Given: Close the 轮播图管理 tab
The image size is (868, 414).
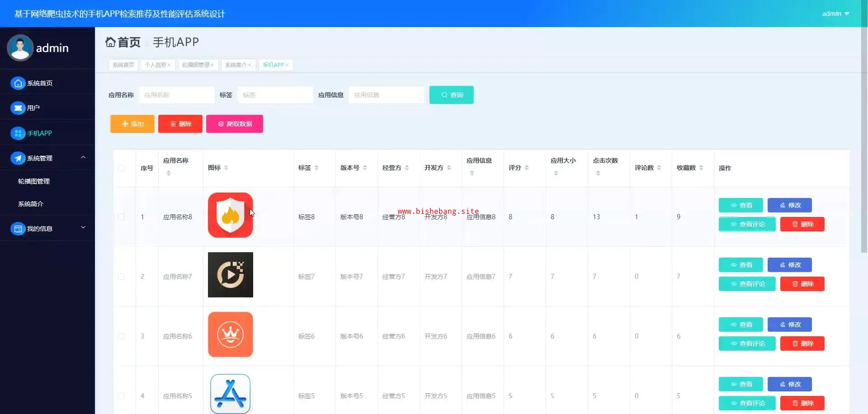Looking at the screenshot, I should (x=212, y=65).
